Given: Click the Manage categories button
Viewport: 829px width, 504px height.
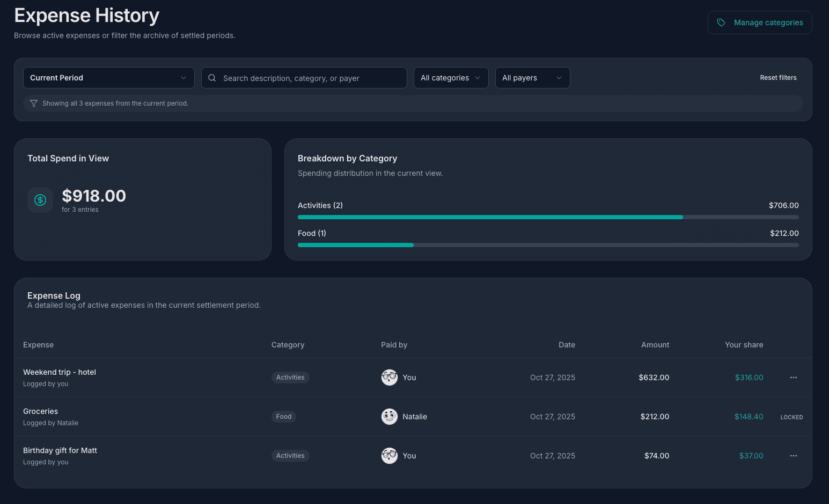Looking at the screenshot, I should click(x=760, y=23).
